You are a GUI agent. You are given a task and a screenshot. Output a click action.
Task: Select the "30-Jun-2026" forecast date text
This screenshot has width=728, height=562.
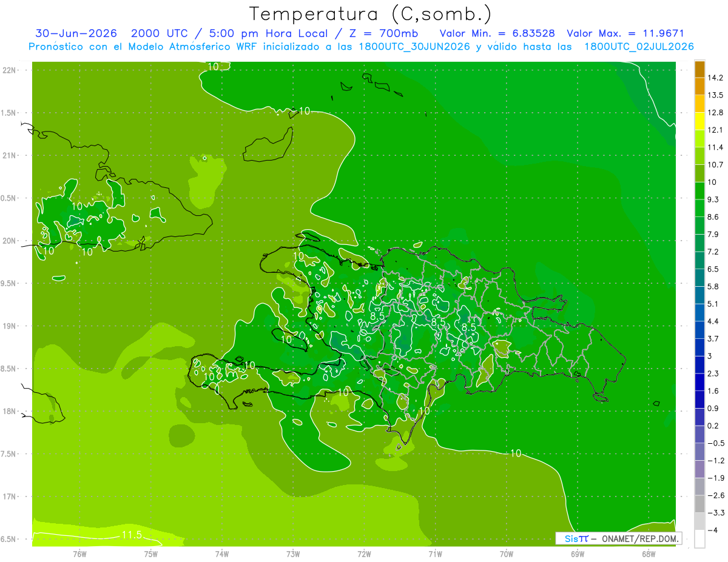click(x=76, y=33)
